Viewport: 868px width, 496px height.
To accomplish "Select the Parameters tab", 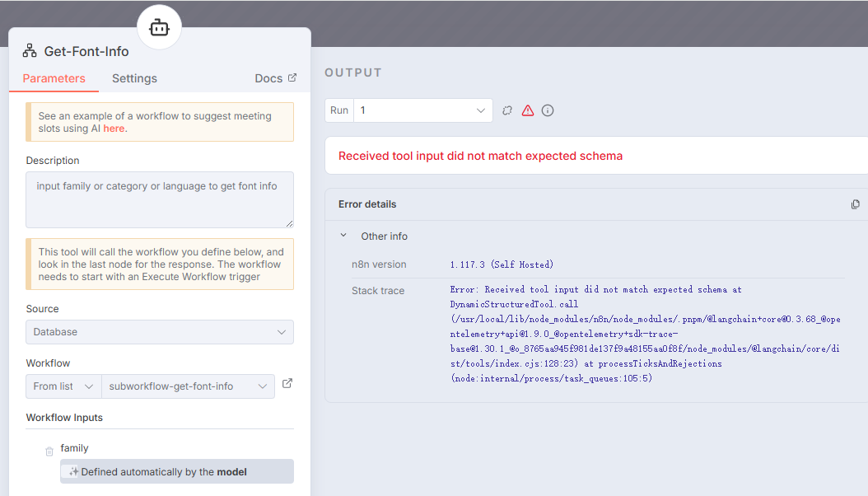I will [x=54, y=78].
